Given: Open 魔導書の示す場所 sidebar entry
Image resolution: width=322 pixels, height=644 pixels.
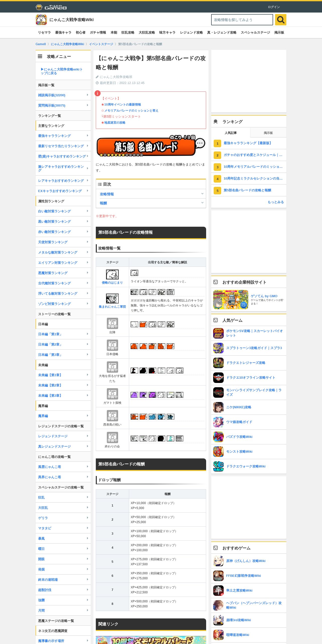Looking at the screenshot, I should 63,641.
